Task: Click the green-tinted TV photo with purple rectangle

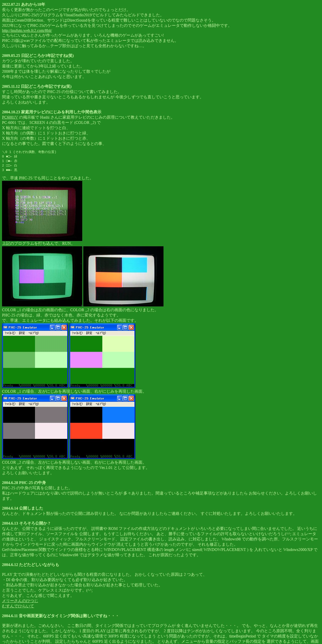Action: [42, 276]
